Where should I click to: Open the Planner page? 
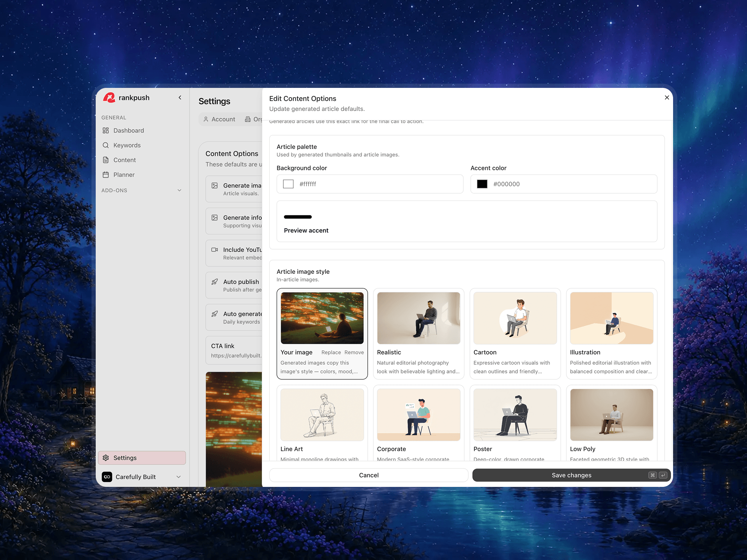pyautogui.click(x=142, y=175)
